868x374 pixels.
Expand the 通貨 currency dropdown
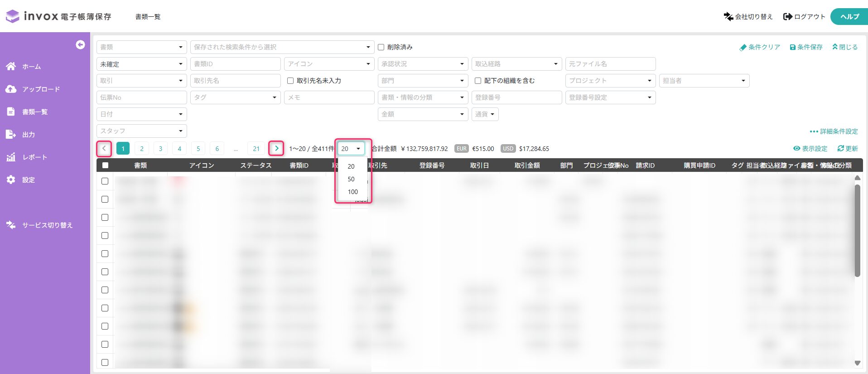485,114
